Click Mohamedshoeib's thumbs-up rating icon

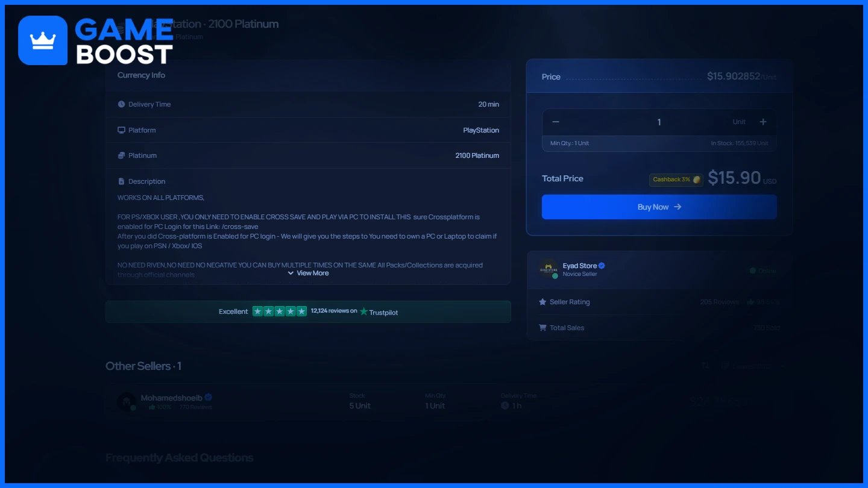click(x=152, y=407)
